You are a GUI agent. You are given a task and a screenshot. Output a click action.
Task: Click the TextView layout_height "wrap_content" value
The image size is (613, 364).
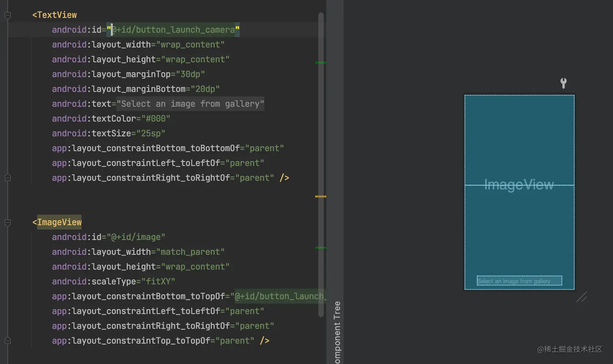click(195, 60)
